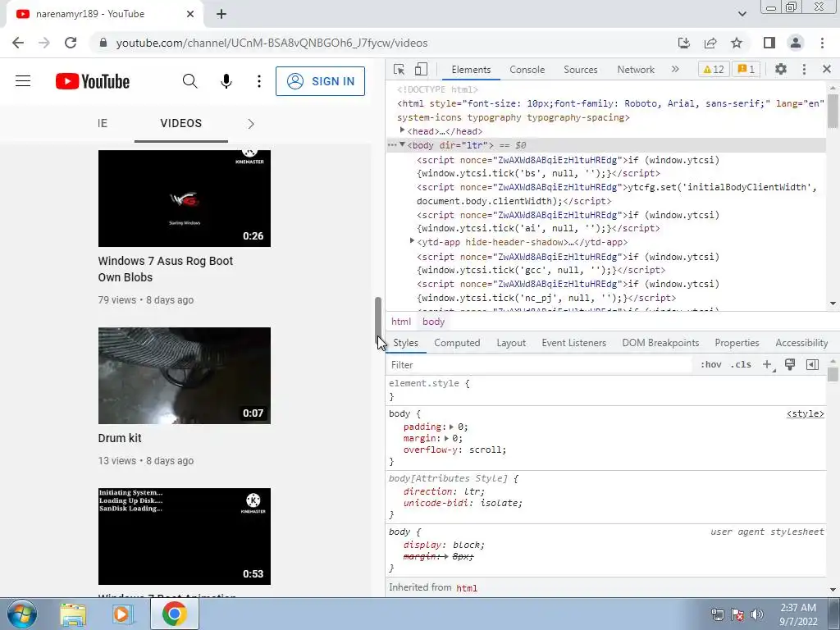Go back in Chrome
840x630 pixels.
pos(18,43)
